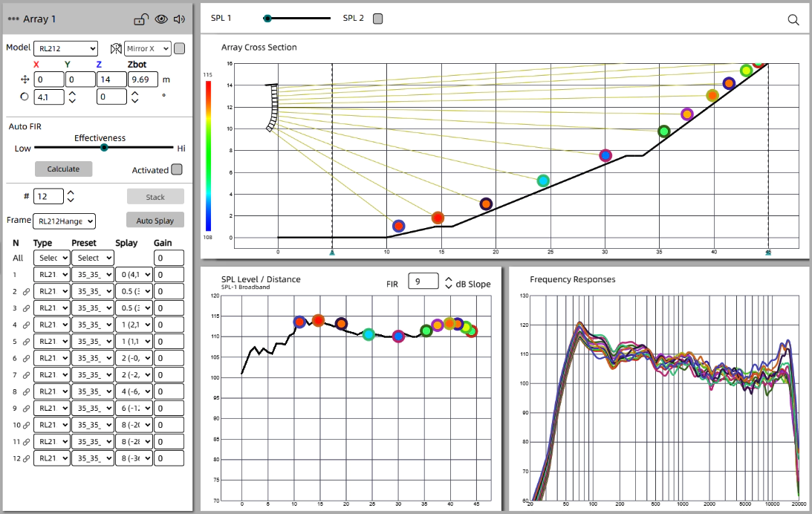Image resolution: width=812 pixels, height=514 pixels.
Task: Expand the Frame RL212Hanger dropdown
Action: (65, 221)
